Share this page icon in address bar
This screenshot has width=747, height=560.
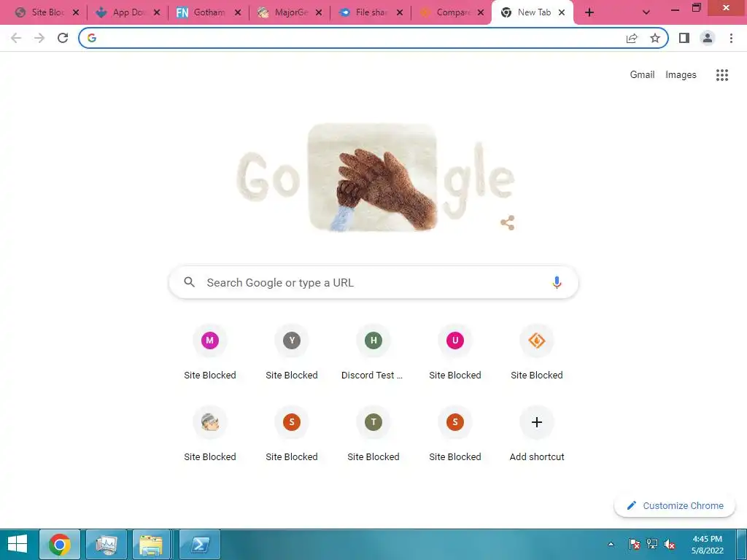632,38
